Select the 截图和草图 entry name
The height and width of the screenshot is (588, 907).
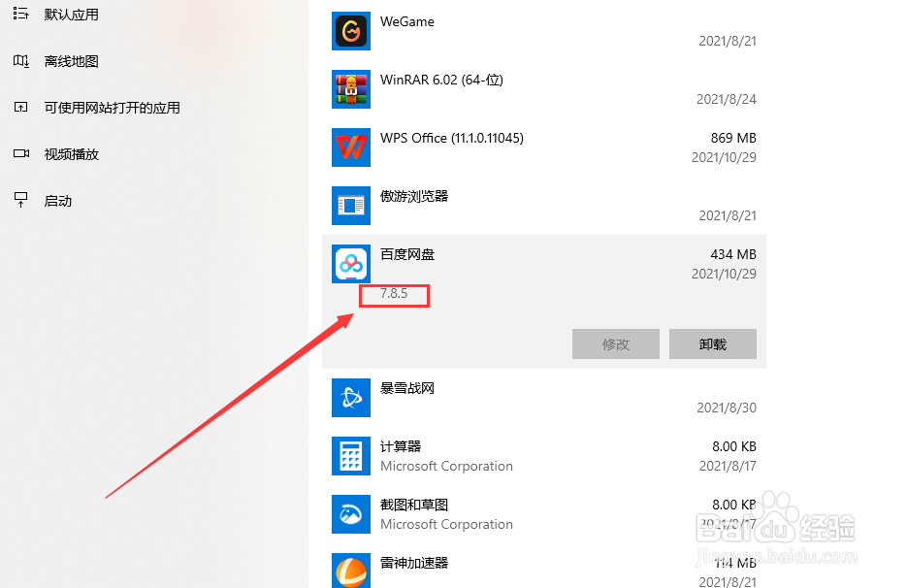tap(414, 505)
